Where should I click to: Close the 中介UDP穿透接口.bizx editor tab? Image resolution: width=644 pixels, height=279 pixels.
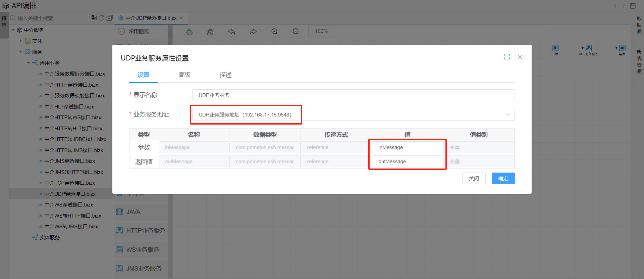[x=181, y=18]
